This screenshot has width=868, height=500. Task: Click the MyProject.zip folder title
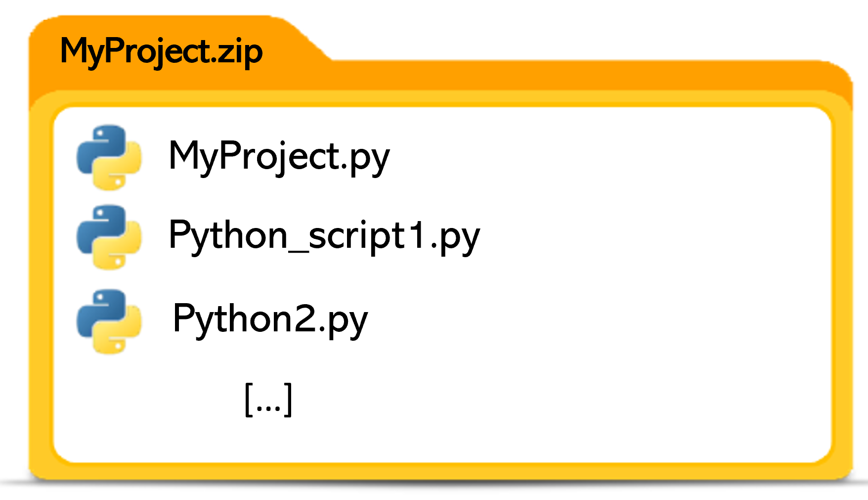click(x=161, y=51)
